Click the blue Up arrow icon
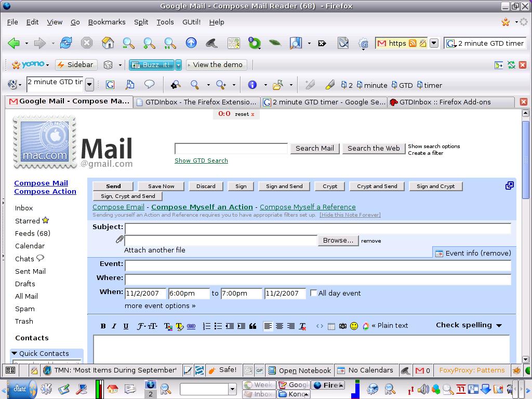 (191, 43)
